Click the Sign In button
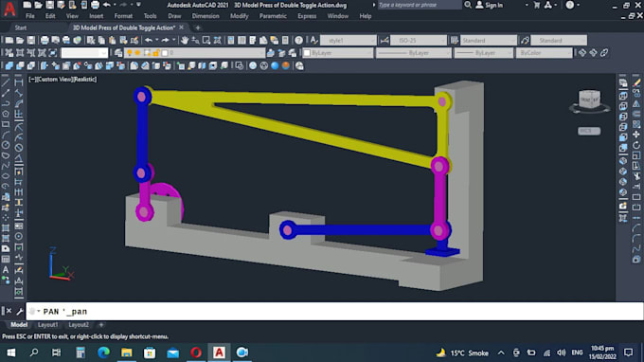The height and width of the screenshot is (362, 644). pos(490,5)
